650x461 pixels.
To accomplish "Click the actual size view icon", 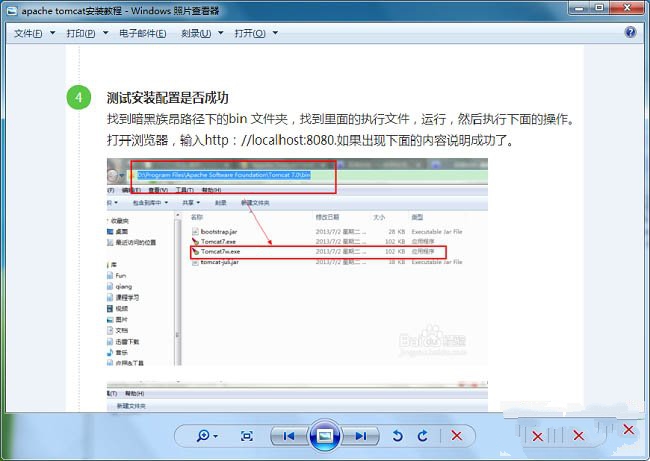I will pos(247,436).
